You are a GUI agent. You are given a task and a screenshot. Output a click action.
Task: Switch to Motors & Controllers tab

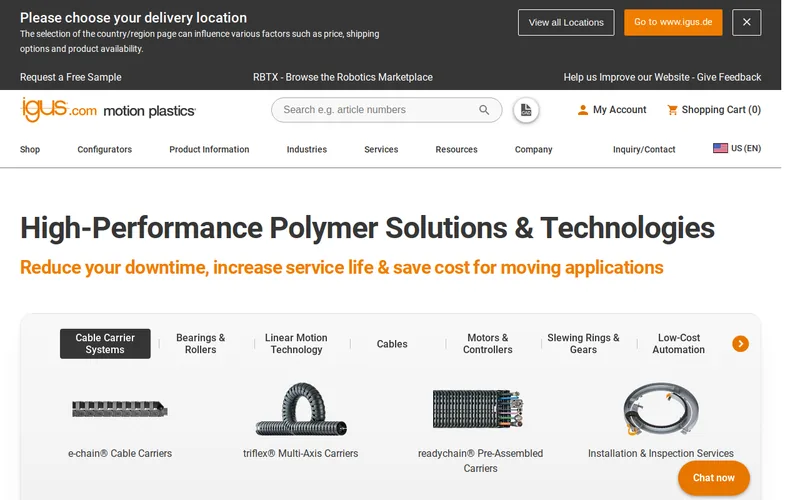point(487,343)
